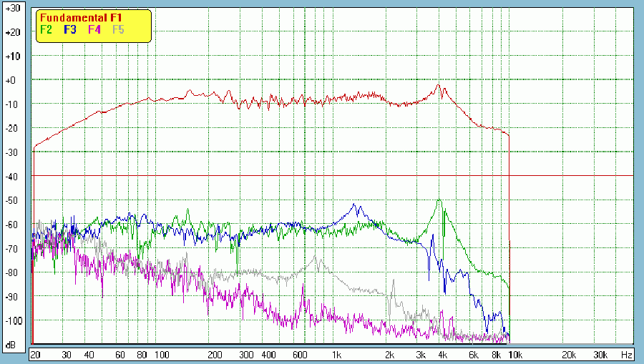Click the -100 dB axis label
Viewport: 644px width, 364px height.
pyautogui.click(x=14, y=321)
